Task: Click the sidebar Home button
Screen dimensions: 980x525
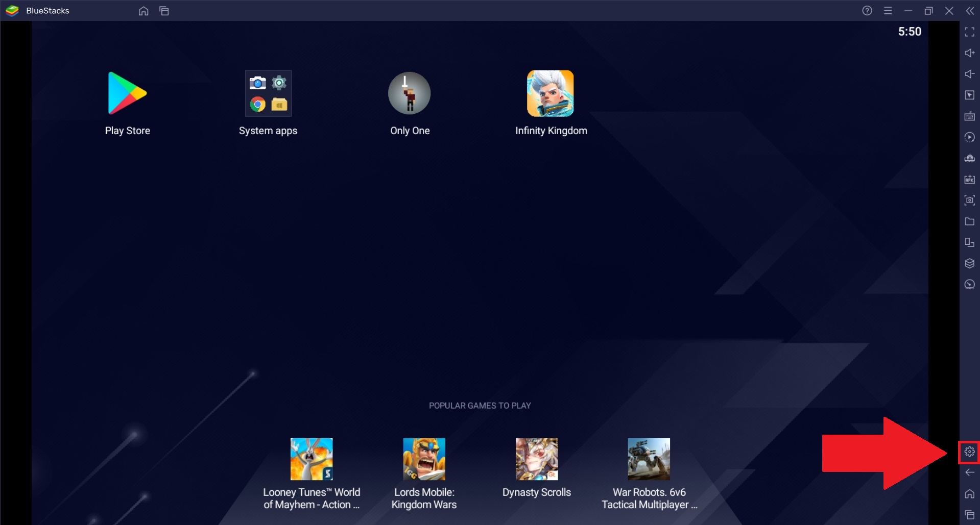Action: click(x=970, y=494)
